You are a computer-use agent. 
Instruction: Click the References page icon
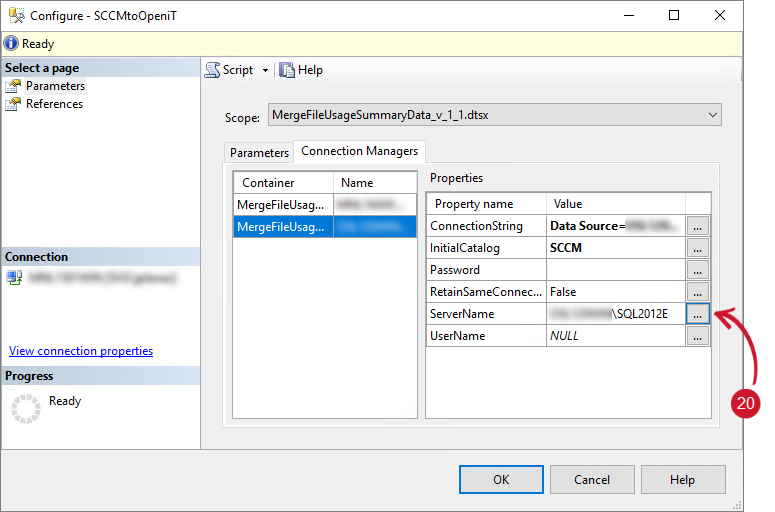coord(13,104)
